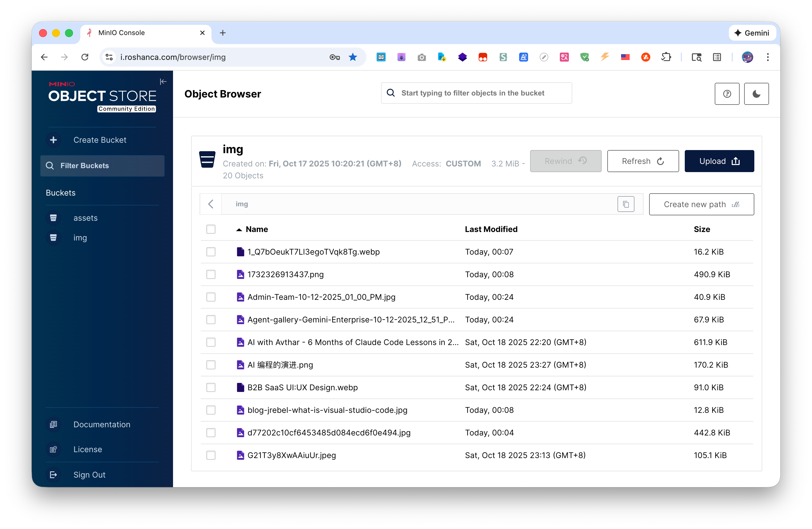Click the Upload button
Screen dimensions: 812x529
719,161
